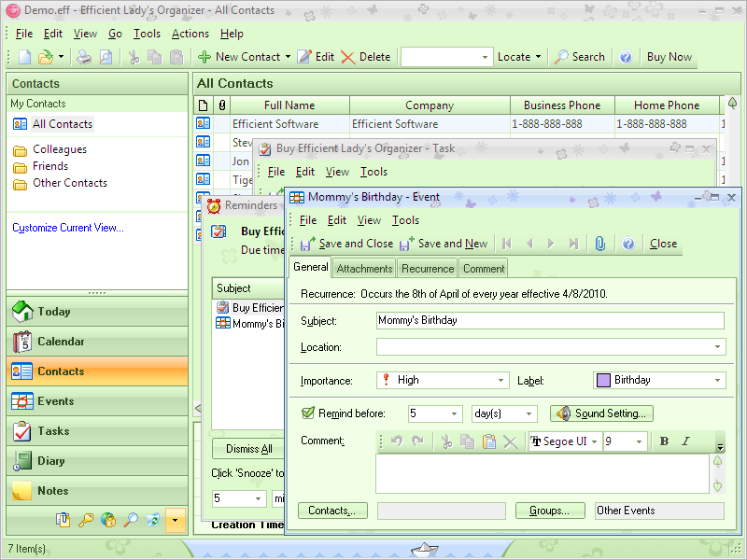
Task: Click the print icon in main toolbar
Action: [x=84, y=57]
